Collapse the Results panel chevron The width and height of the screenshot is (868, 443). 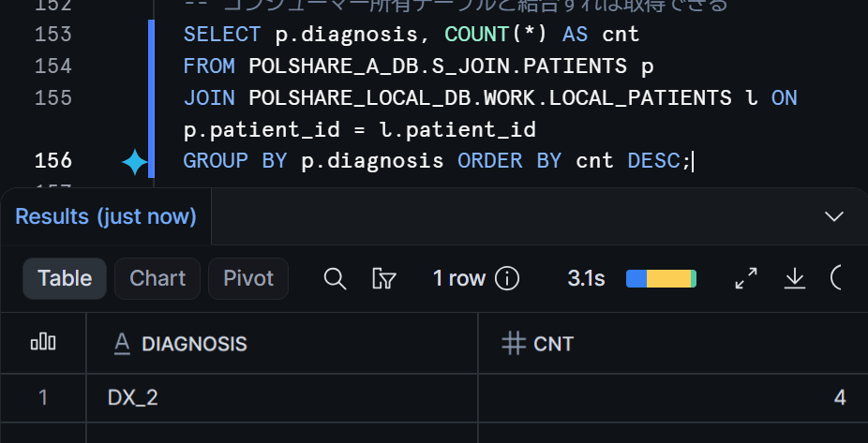click(x=833, y=216)
